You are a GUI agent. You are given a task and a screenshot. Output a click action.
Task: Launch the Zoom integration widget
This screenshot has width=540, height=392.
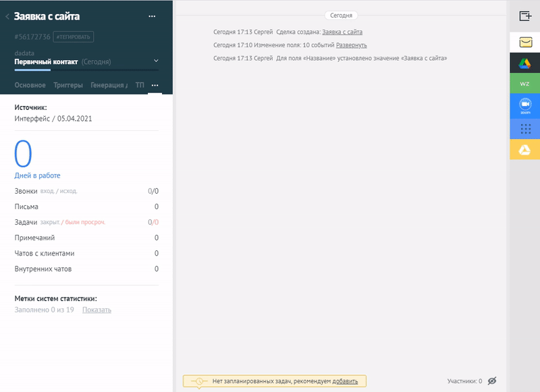[524, 105]
